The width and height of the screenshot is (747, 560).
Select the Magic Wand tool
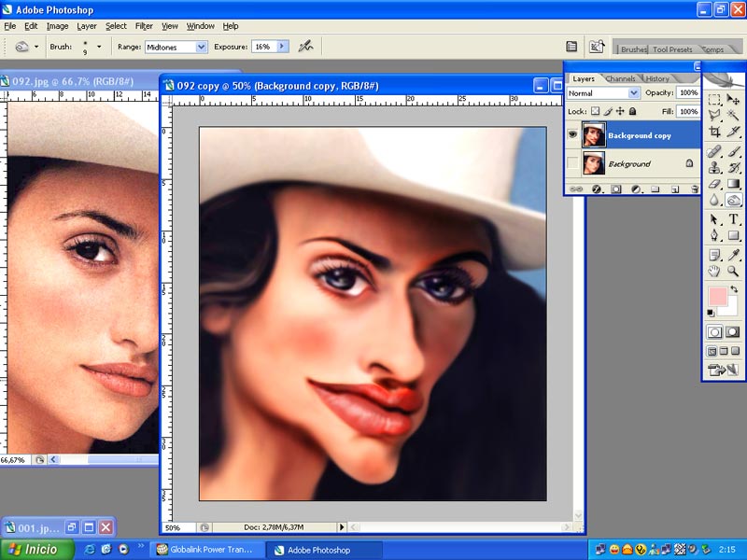click(734, 116)
